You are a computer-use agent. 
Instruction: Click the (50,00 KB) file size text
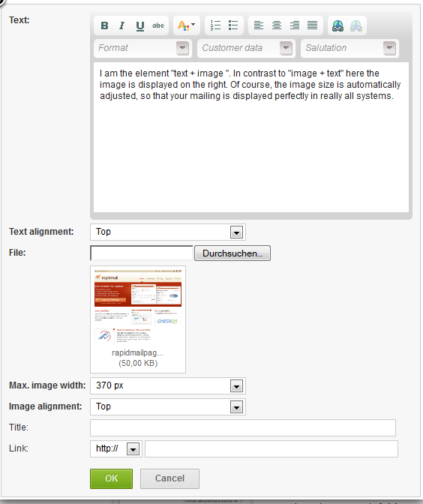coord(138,364)
